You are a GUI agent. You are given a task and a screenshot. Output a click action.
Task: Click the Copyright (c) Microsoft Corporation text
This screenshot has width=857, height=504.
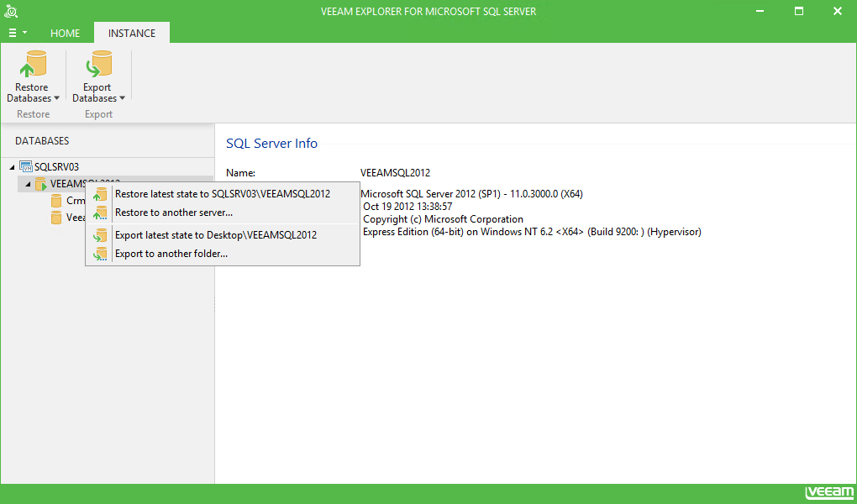pyautogui.click(x=444, y=219)
